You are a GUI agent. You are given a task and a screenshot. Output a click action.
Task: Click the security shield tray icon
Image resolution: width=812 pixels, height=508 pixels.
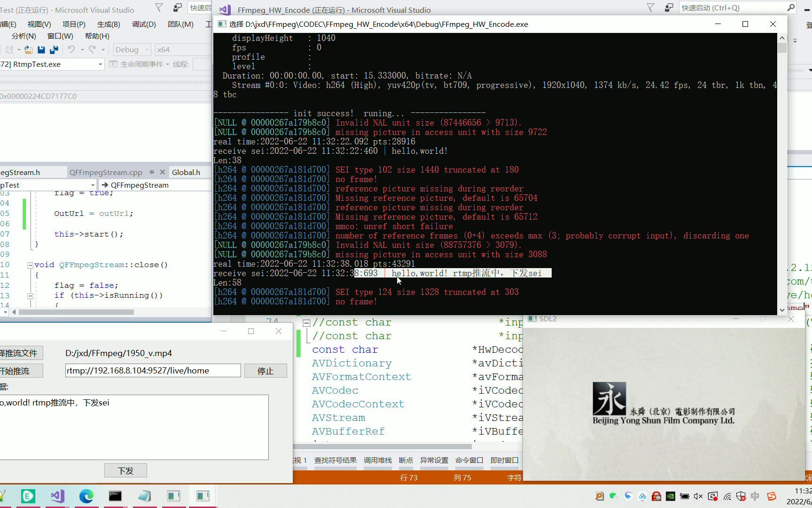click(x=741, y=496)
